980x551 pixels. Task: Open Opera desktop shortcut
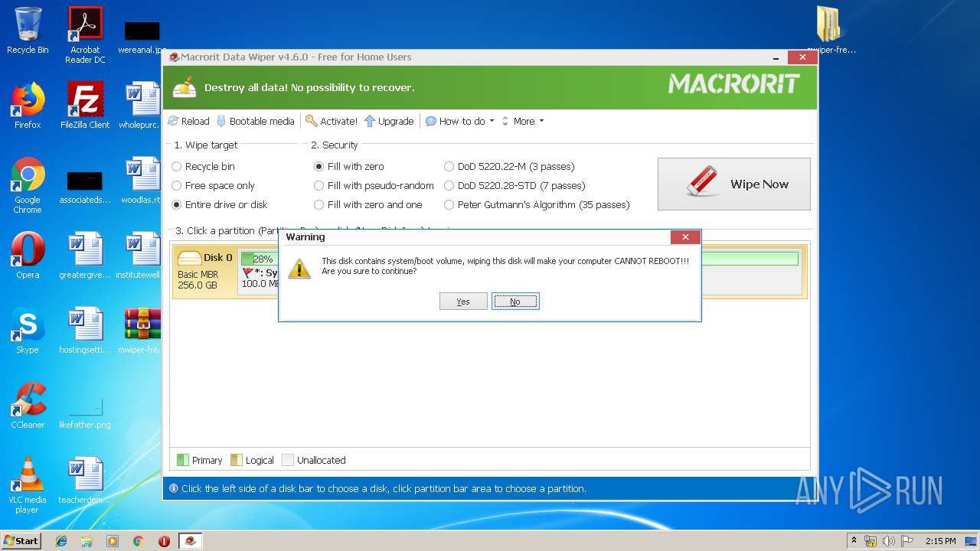[28, 256]
